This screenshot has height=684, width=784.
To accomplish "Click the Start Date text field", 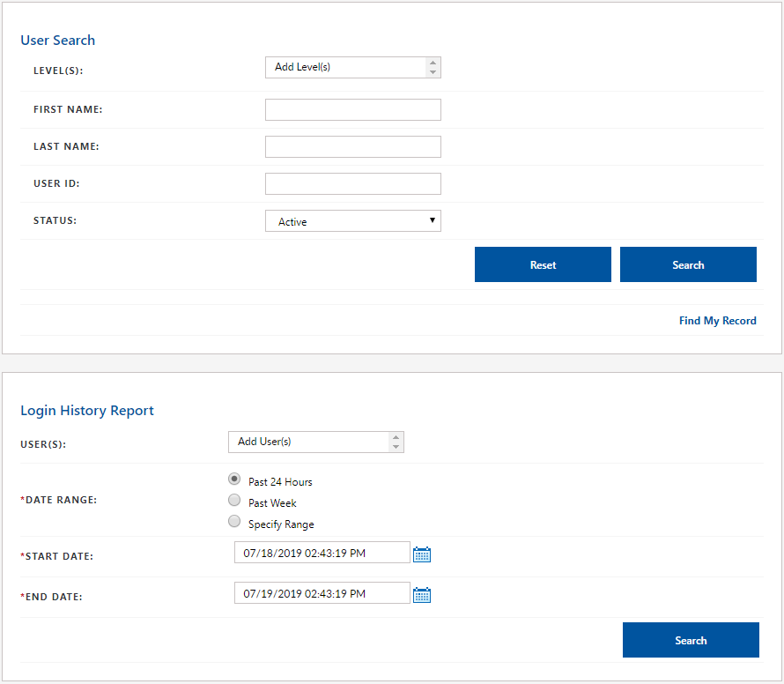I will (x=322, y=553).
